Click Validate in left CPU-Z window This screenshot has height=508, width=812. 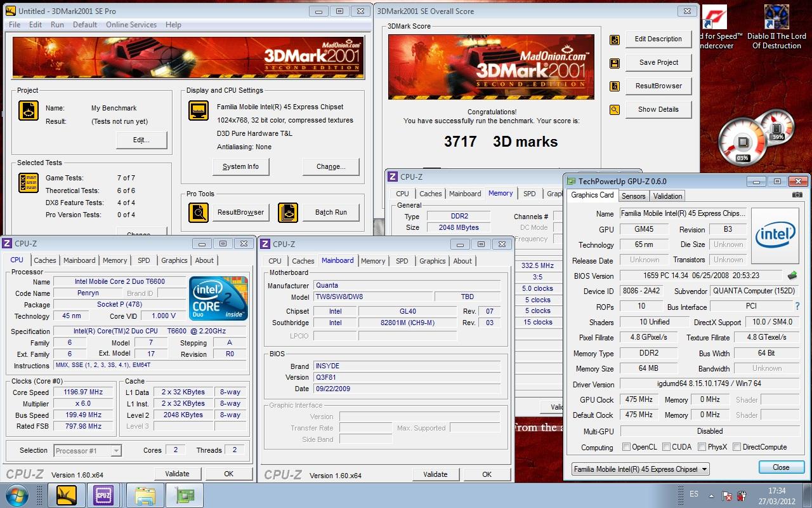coord(177,474)
